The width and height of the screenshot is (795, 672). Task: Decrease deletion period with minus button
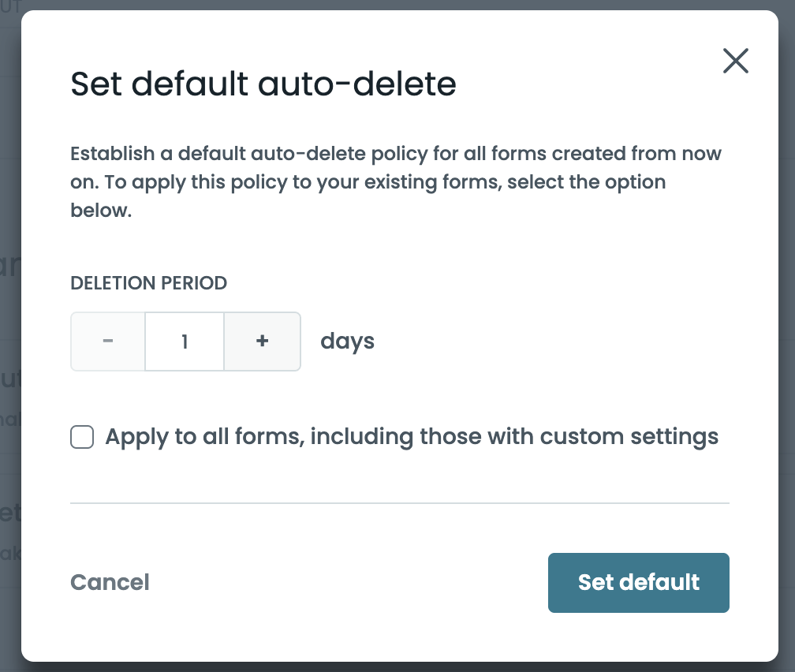click(x=108, y=342)
